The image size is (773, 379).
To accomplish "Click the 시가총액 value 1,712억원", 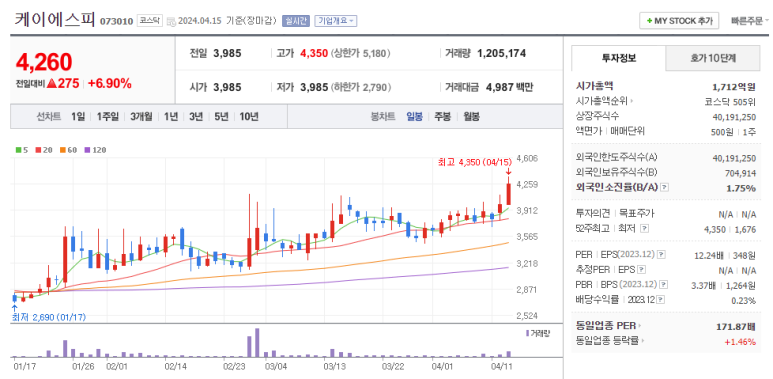I will [x=734, y=87].
